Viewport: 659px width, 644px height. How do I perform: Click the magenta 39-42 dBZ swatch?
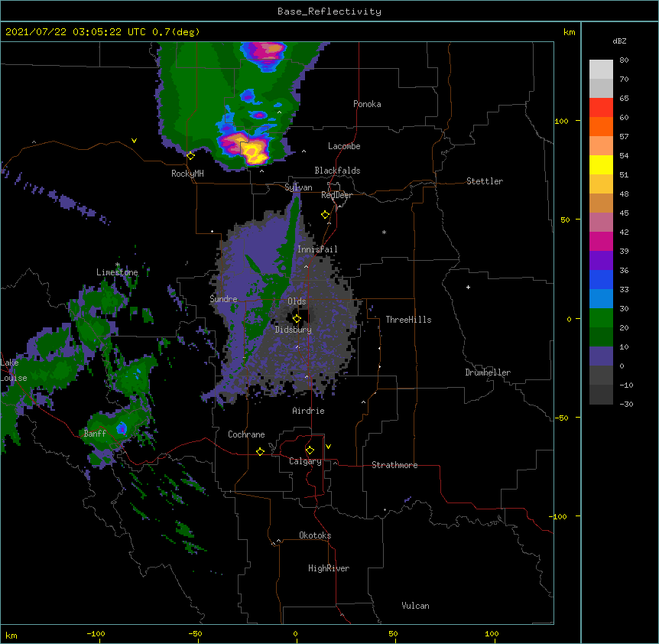click(601, 241)
